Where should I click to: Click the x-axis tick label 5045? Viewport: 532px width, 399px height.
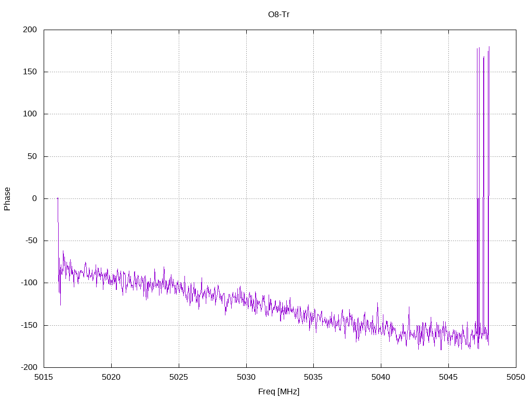pos(448,377)
